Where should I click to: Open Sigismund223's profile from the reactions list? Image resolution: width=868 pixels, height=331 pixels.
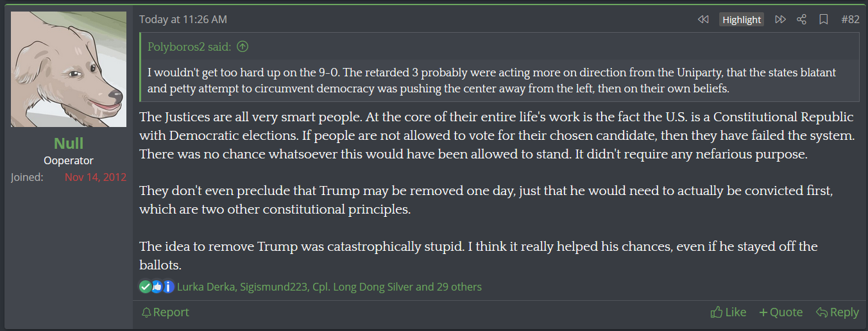273,287
